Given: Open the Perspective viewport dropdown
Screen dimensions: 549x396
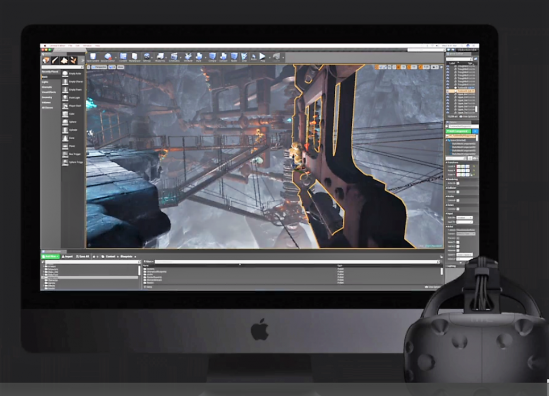Looking at the screenshot, I should [x=99, y=67].
